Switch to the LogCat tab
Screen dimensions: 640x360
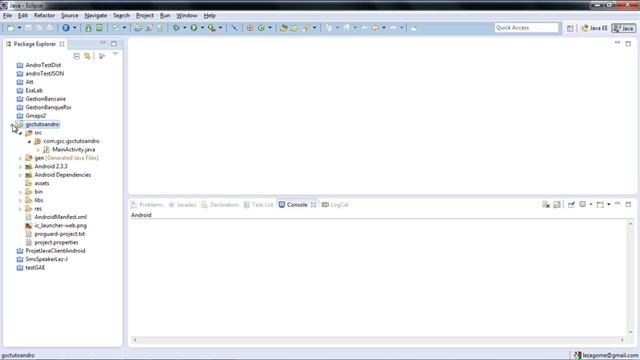(335, 205)
